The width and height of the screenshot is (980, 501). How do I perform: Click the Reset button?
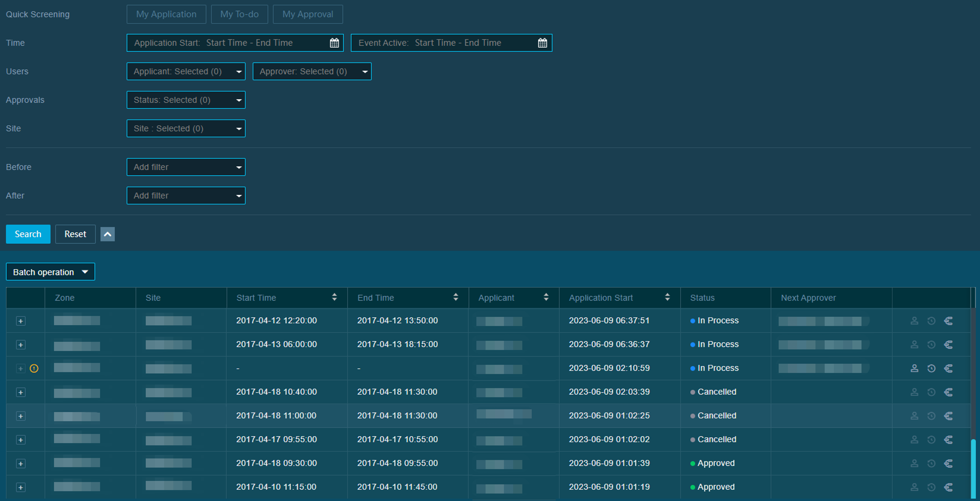coord(75,234)
